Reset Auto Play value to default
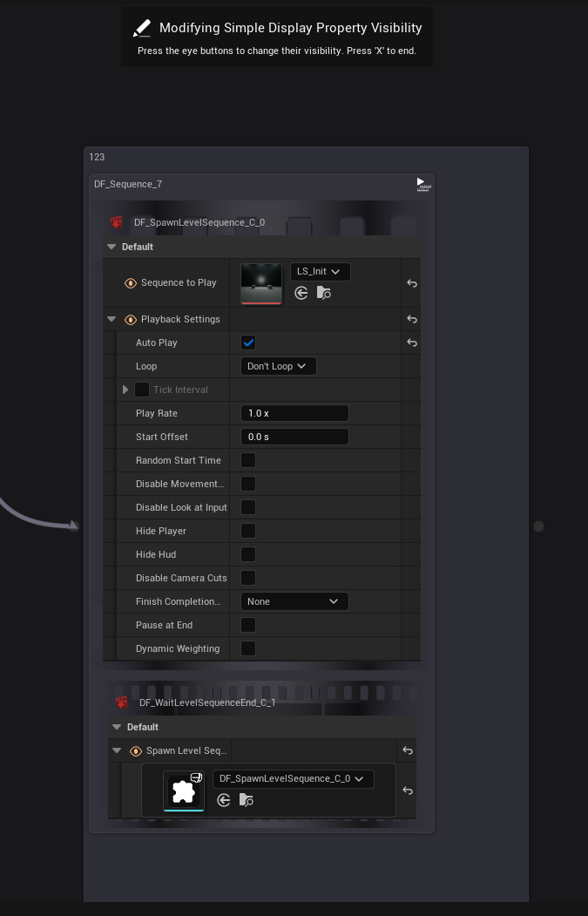 pos(412,343)
